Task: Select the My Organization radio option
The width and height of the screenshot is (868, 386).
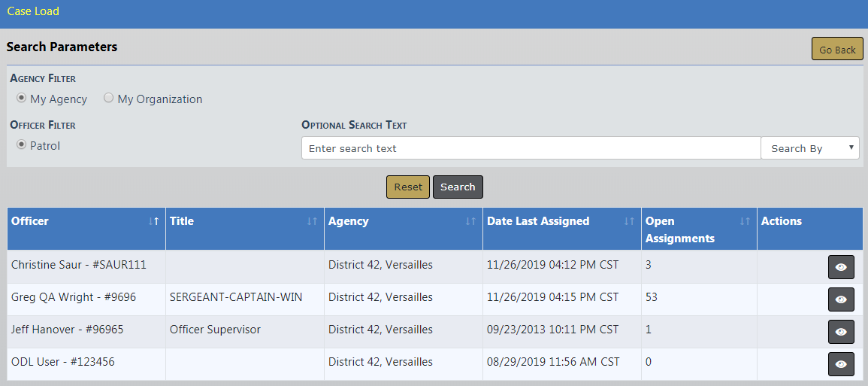Action: [109, 98]
